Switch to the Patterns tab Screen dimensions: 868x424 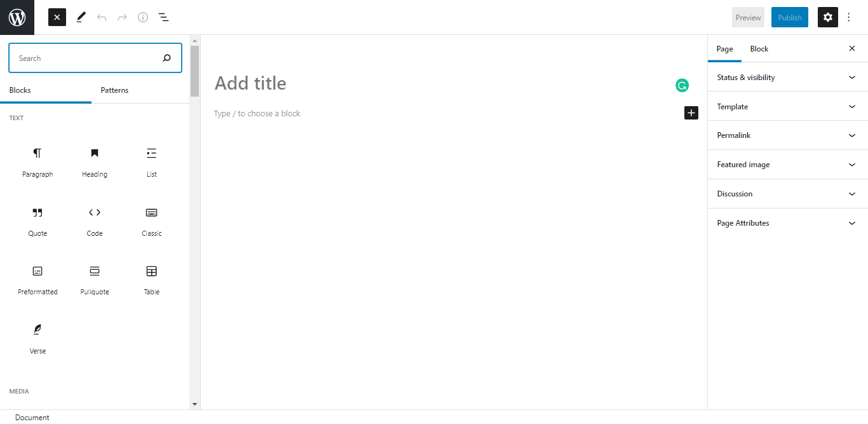tap(114, 90)
